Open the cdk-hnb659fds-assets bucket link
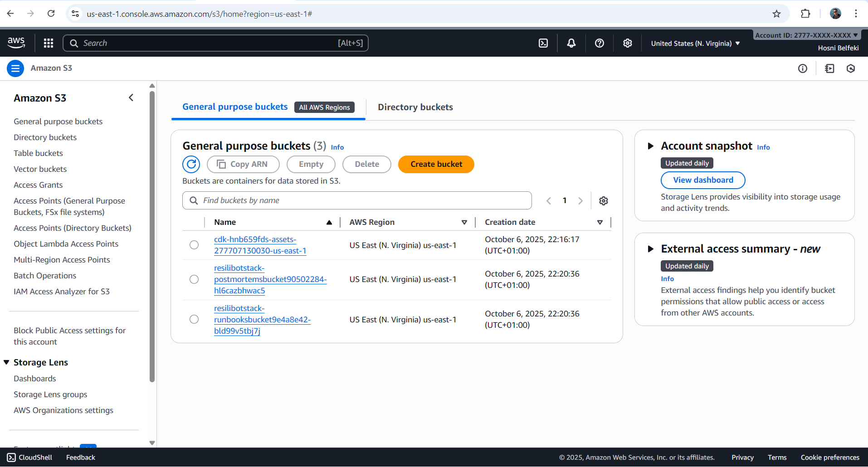 coord(260,245)
